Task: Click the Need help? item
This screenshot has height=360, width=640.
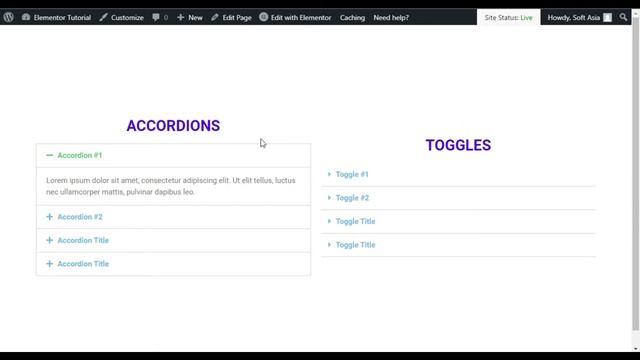Action: click(391, 18)
